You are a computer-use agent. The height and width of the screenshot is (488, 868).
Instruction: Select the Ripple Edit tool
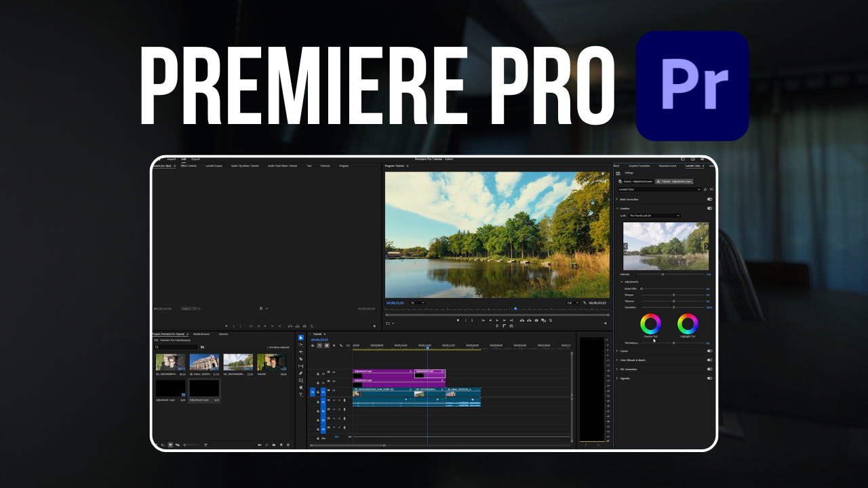coord(301,352)
